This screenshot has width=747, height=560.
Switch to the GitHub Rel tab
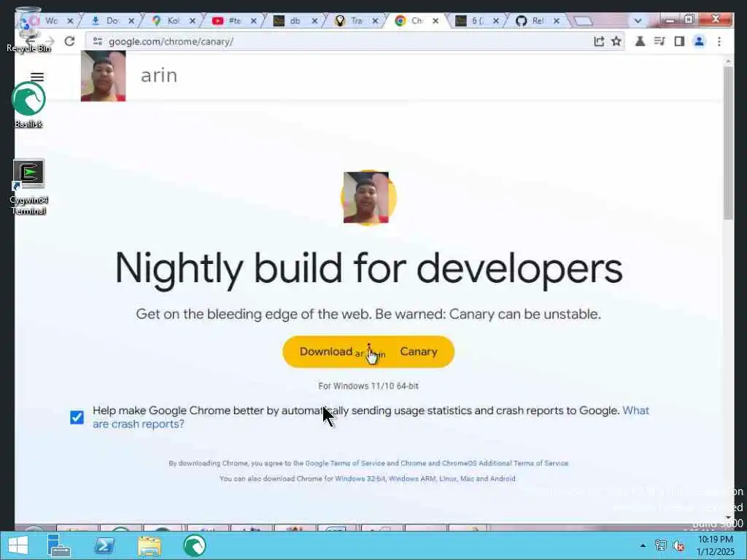pos(537,20)
